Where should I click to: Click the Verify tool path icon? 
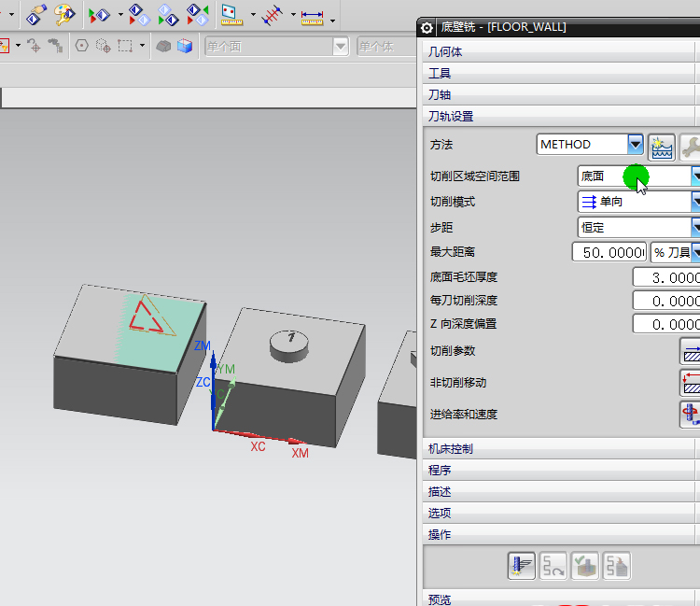click(x=584, y=565)
